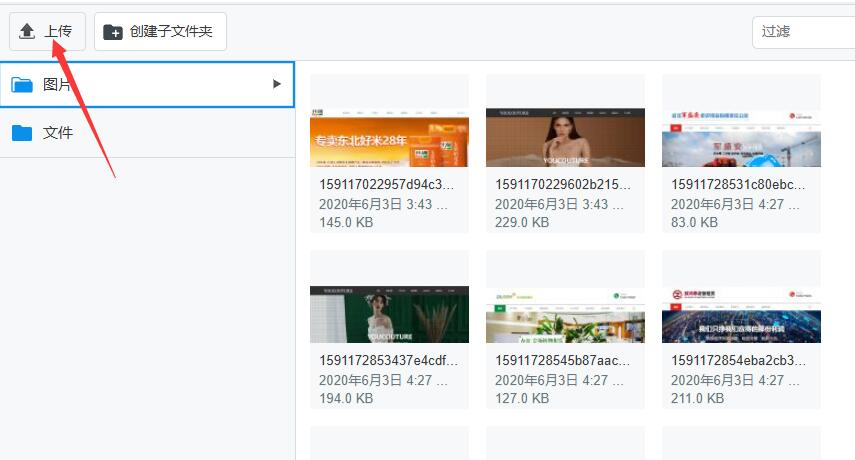Choose the YOUCOUTURE bride thumbnail in second row

tap(389, 314)
